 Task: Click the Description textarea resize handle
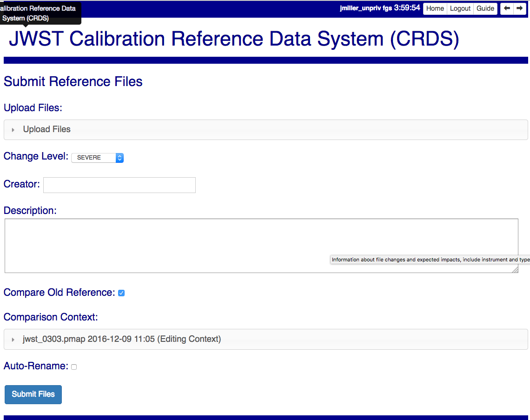(x=515, y=269)
